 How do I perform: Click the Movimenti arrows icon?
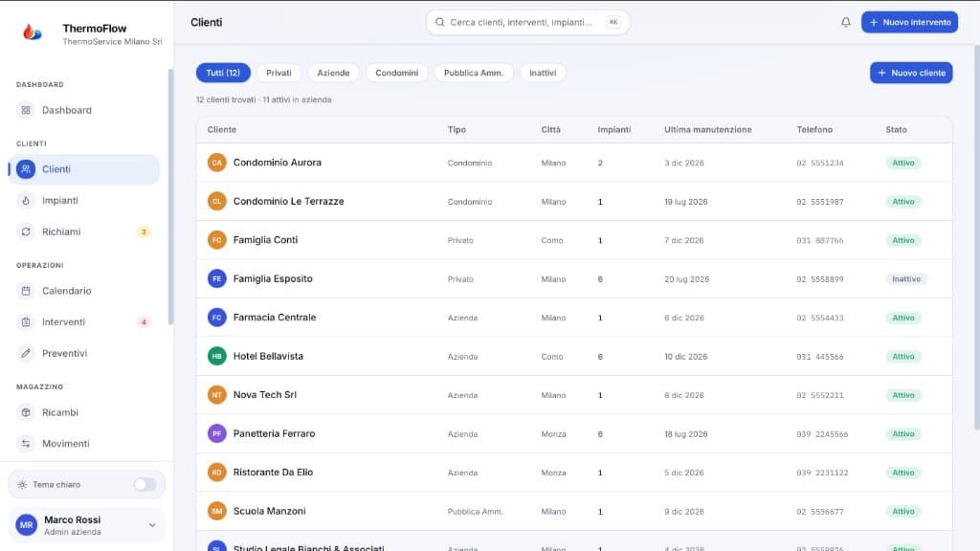[x=26, y=444]
